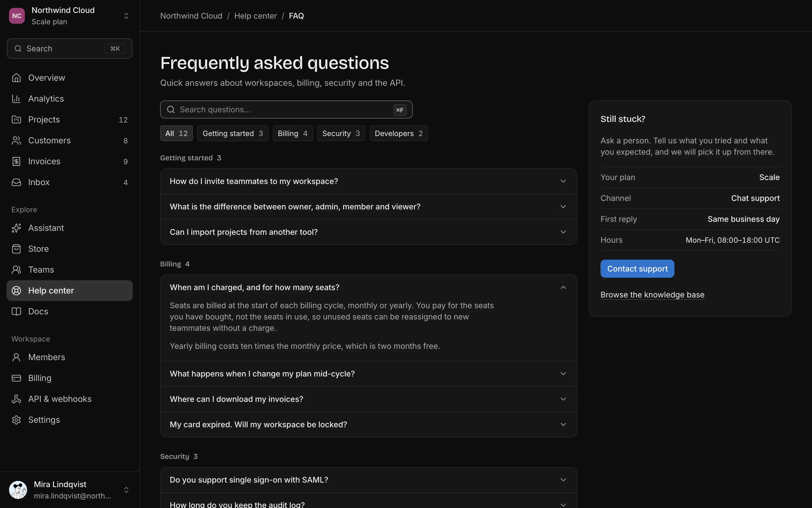Filter questions by Billing category chip

293,133
